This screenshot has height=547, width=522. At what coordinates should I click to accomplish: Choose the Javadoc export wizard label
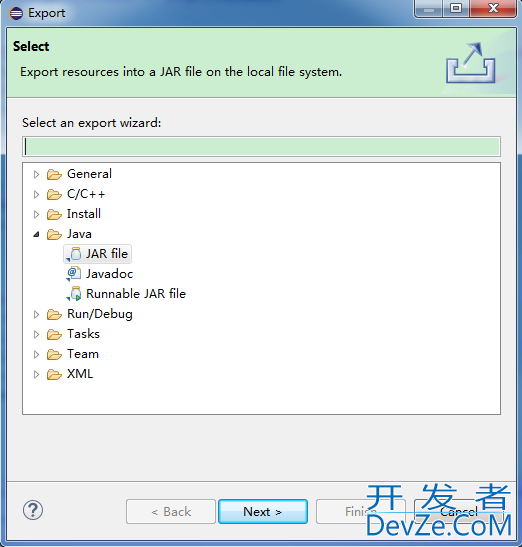click(x=110, y=274)
